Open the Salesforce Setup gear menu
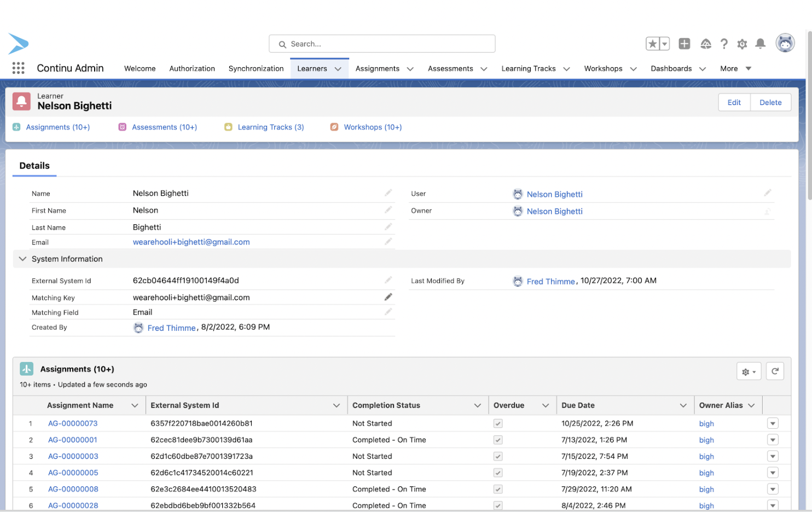Viewport: 812px width, 512px height. 742,43
